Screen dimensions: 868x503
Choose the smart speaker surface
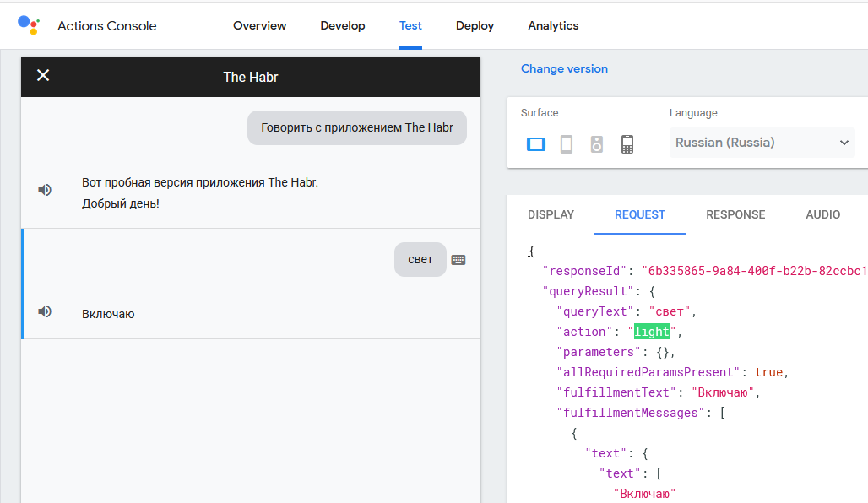[597, 144]
